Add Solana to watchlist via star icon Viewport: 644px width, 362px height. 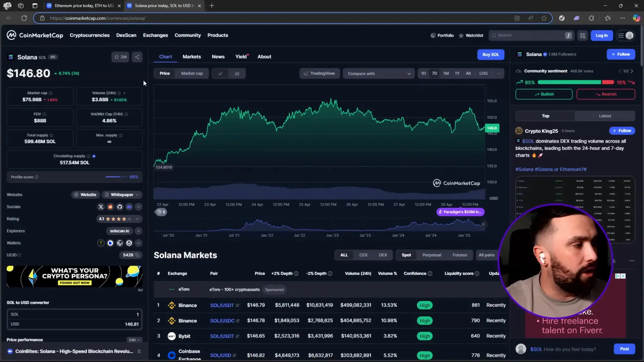click(120, 57)
